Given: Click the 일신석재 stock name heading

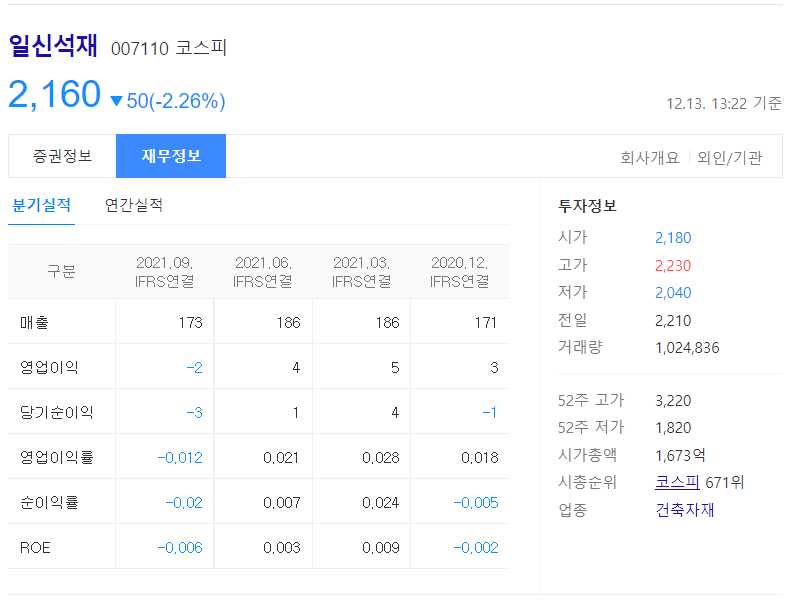Looking at the screenshot, I should click(x=53, y=46).
